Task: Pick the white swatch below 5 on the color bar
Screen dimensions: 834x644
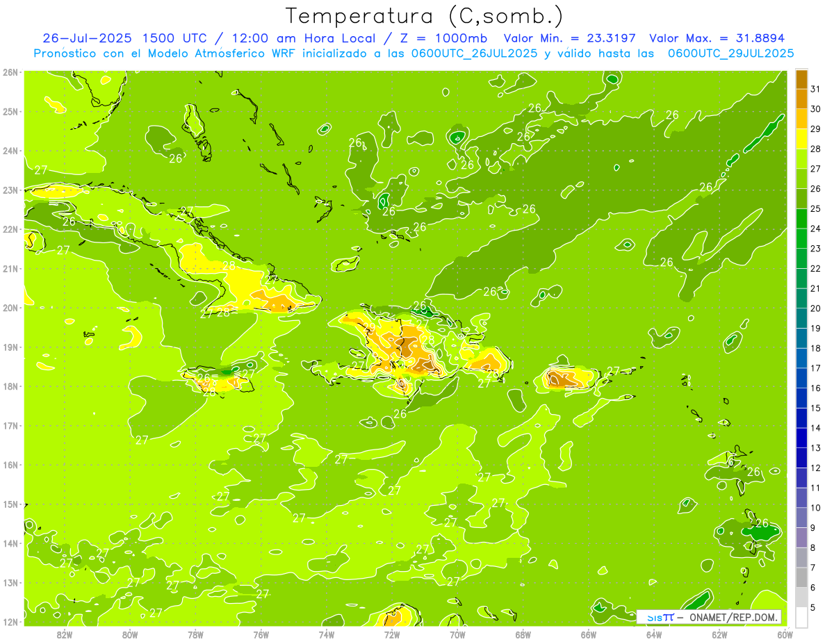Action: pyautogui.click(x=801, y=617)
